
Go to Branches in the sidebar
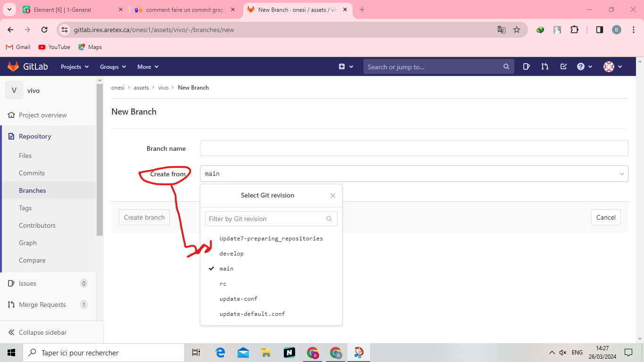(33, 190)
